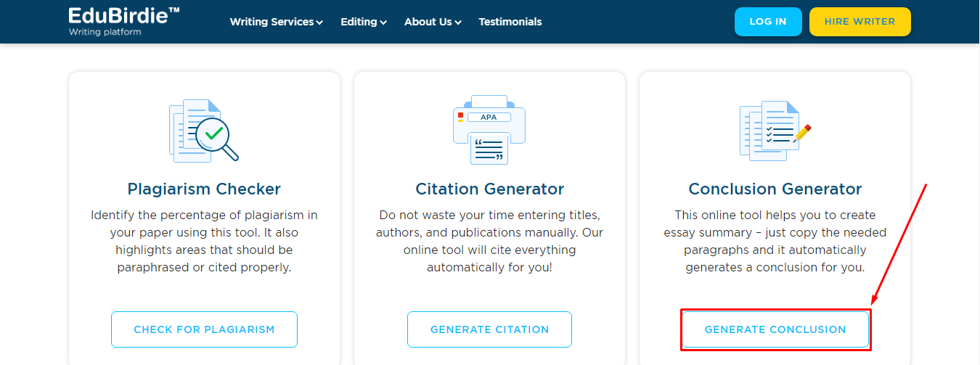Expand the Editing dropdown menu
Image resolution: width=980 pixels, height=365 pixels.
pyautogui.click(x=364, y=22)
